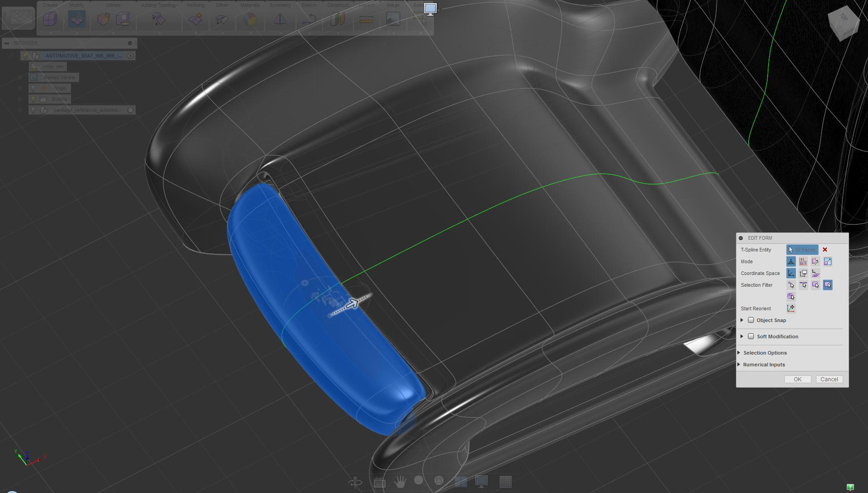
Task: Select the Body selection filter icon
Action: click(x=791, y=297)
